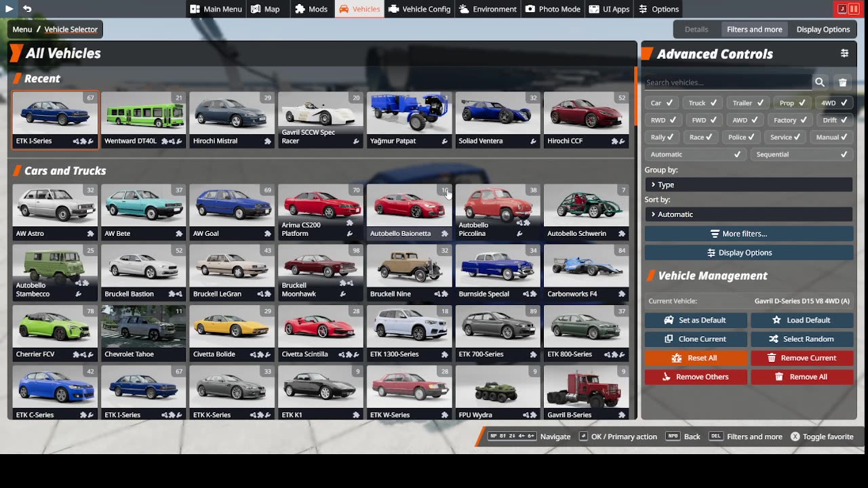The height and width of the screenshot is (488, 868).
Task: Switch to top Display Options tab
Action: coord(823,29)
